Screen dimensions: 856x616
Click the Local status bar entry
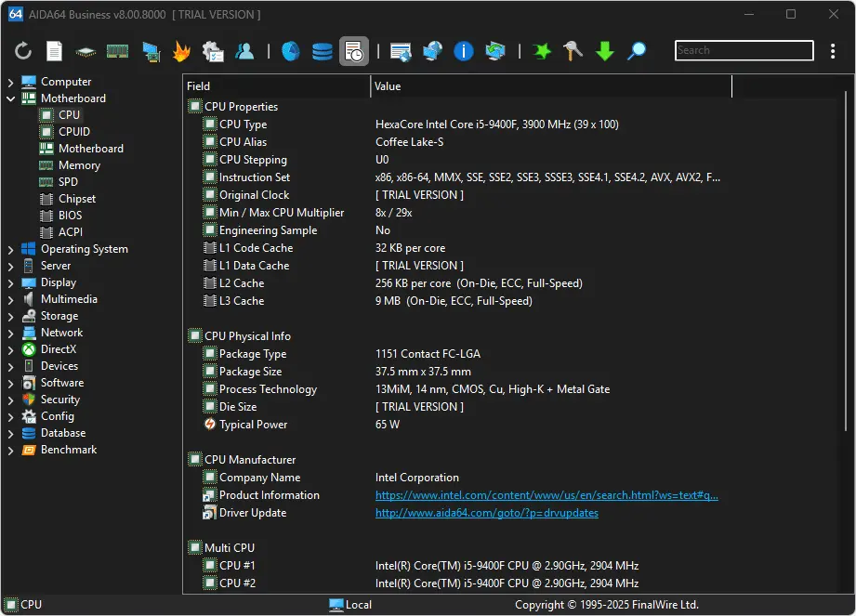[x=350, y=605]
